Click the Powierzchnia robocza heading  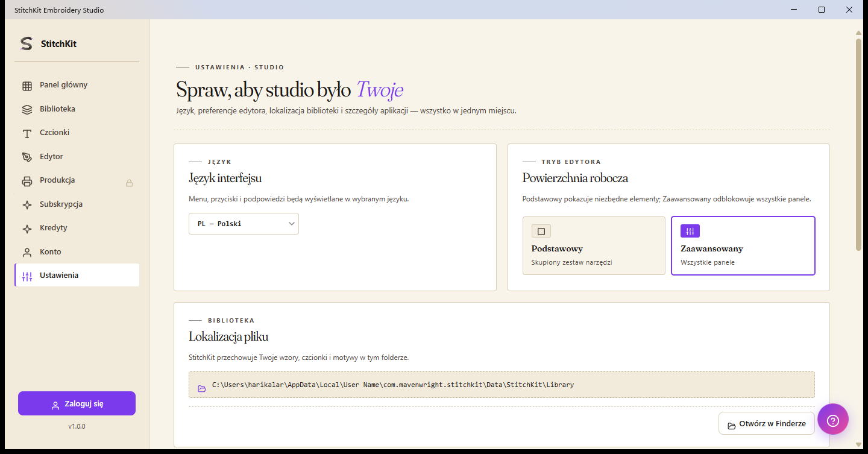click(575, 178)
